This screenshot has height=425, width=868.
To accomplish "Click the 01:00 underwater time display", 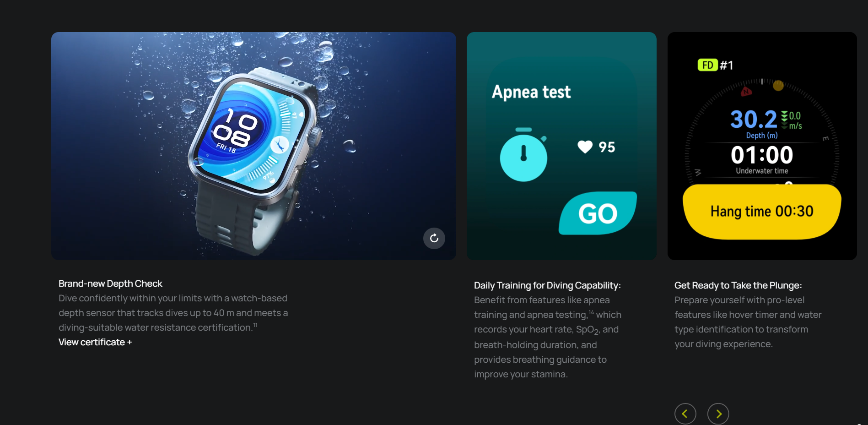I will 762,155.
